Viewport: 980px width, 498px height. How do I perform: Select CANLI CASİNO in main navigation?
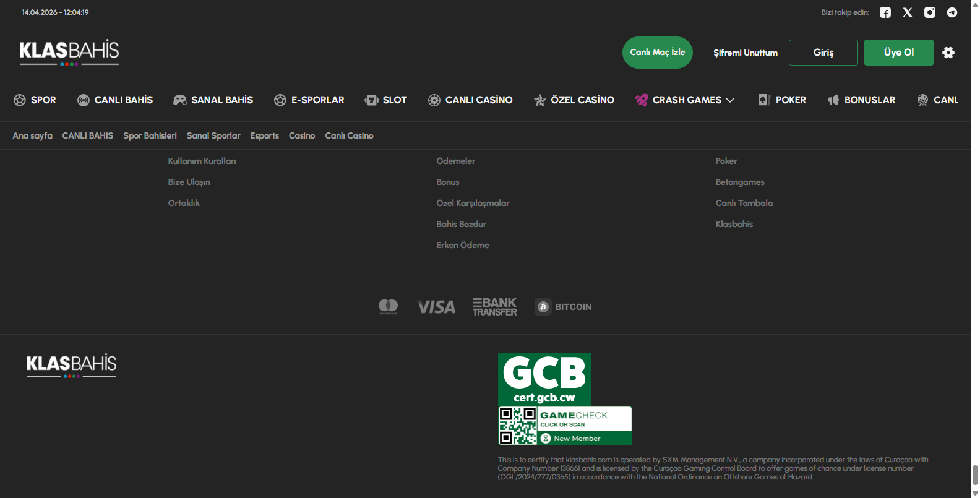pyautogui.click(x=470, y=100)
